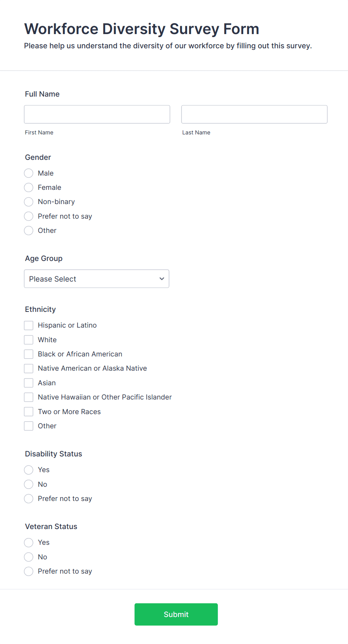This screenshot has width=348, height=644.
Task: Select the Asian ethnicity checkbox
Action: (28, 383)
